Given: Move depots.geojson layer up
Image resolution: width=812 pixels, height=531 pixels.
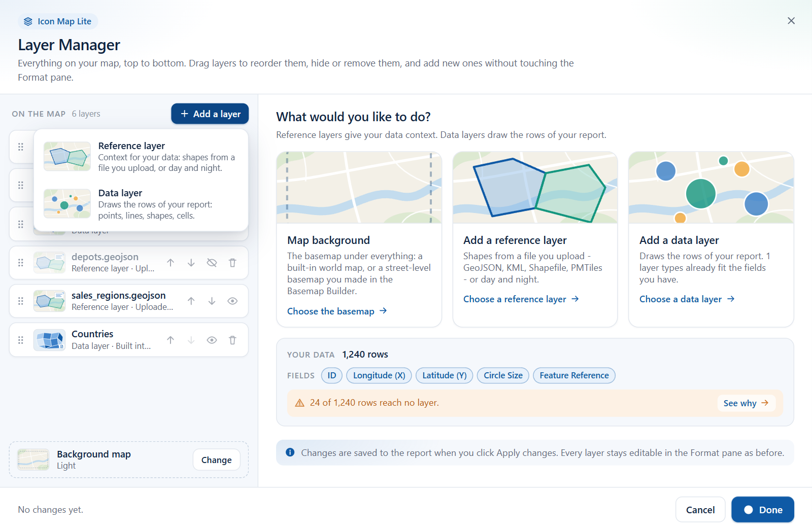Looking at the screenshot, I should pos(171,263).
